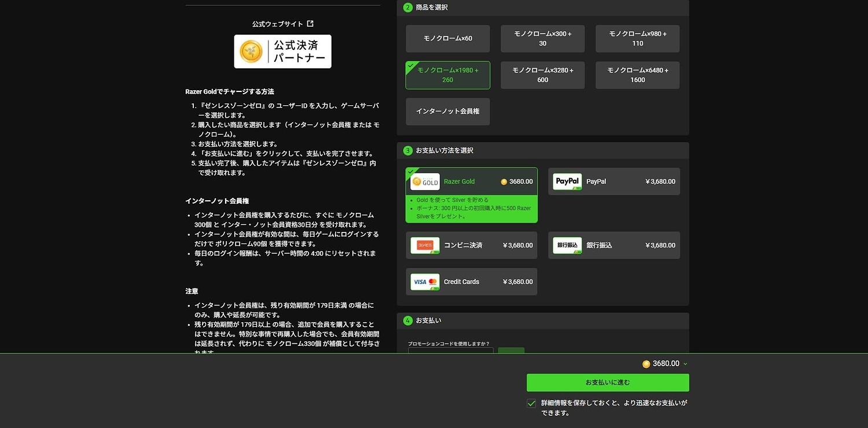Click the Visa Mastercard logo icon
Screen dimensions: 868x428
click(x=425, y=282)
